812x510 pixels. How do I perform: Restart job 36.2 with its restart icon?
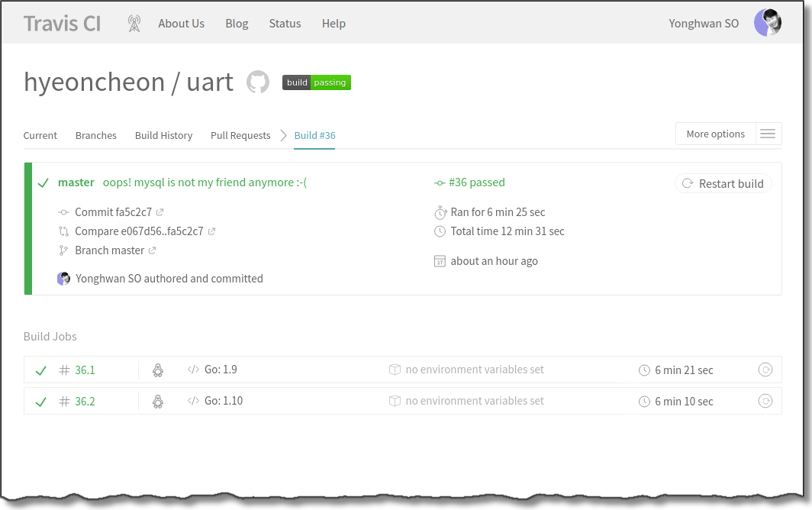(x=765, y=402)
